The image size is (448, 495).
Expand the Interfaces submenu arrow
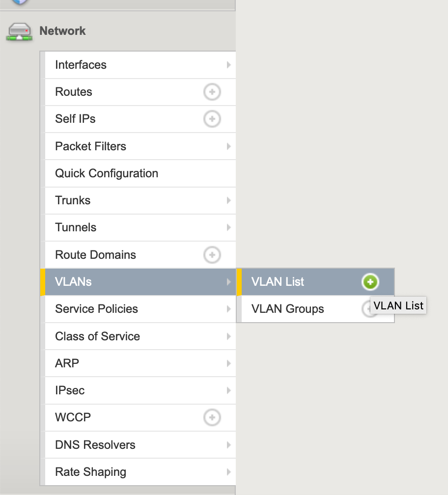pos(229,65)
